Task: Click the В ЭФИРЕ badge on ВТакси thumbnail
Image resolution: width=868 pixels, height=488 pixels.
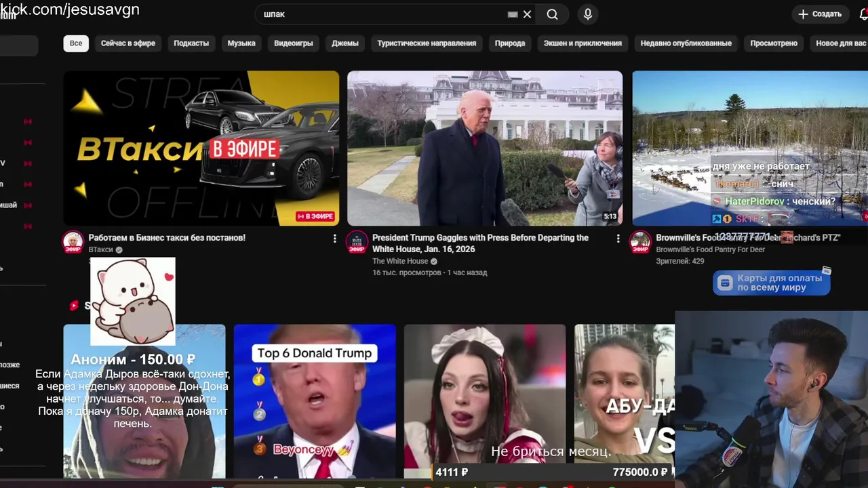Action: point(315,216)
